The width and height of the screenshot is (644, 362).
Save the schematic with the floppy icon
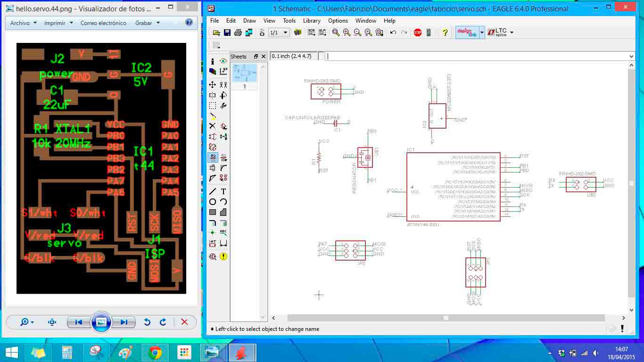227,33
